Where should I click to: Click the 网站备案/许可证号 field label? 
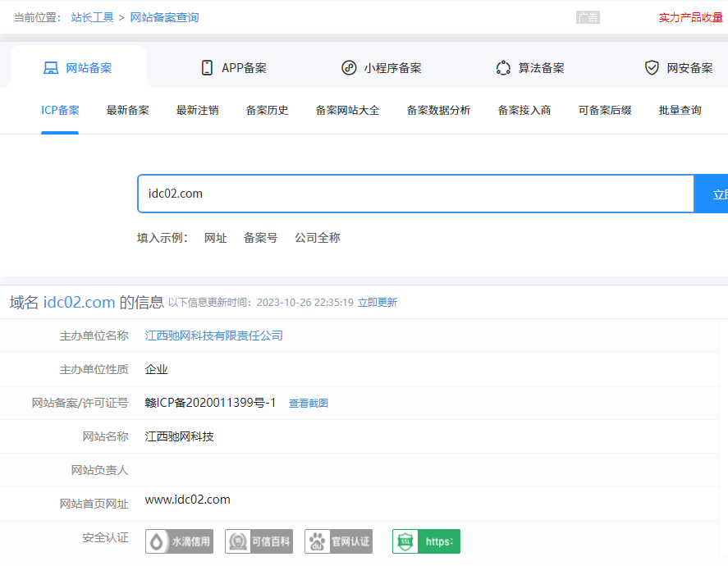point(80,403)
